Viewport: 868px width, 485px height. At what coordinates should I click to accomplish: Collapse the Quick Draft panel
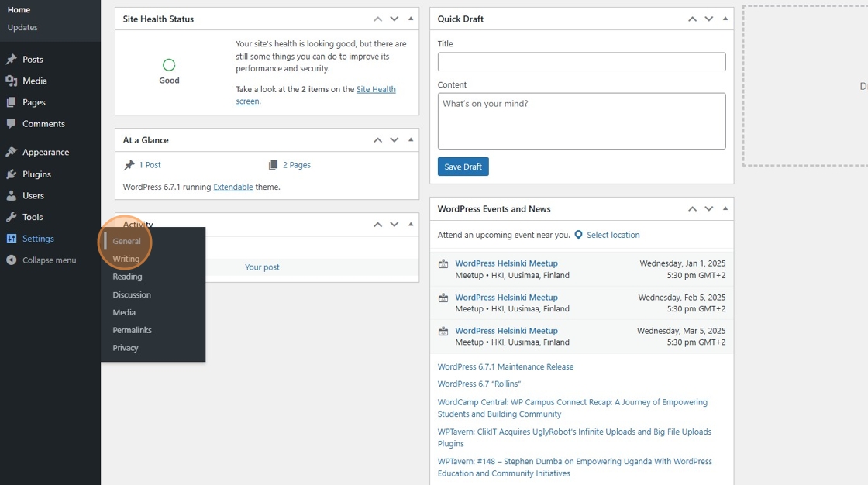tap(725, 19)
